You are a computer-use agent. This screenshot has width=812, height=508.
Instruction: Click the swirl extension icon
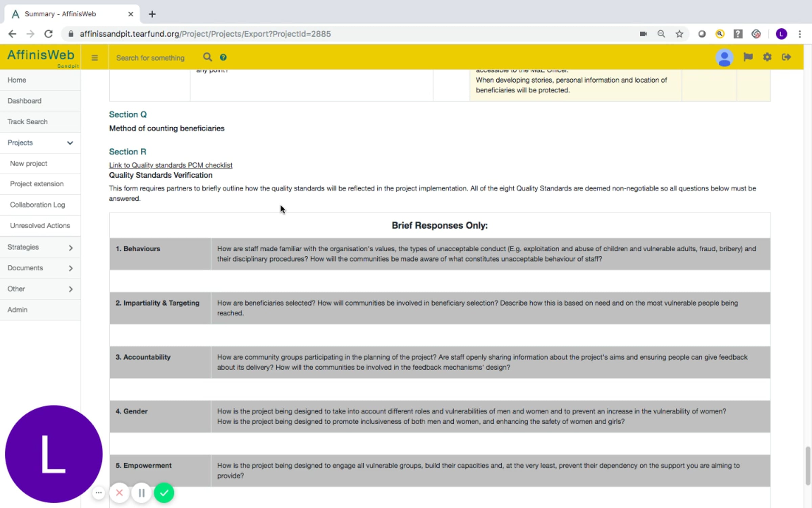coord(756,34)
